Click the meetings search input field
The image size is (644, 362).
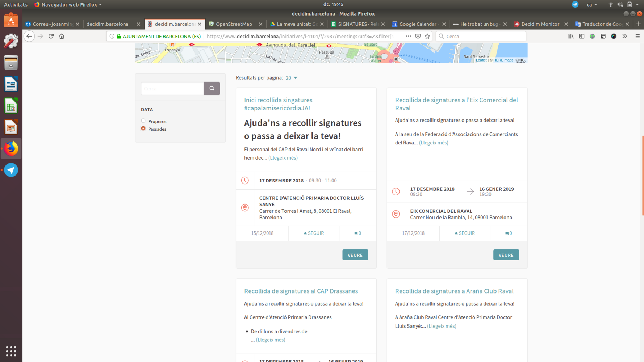pos(172,88)
